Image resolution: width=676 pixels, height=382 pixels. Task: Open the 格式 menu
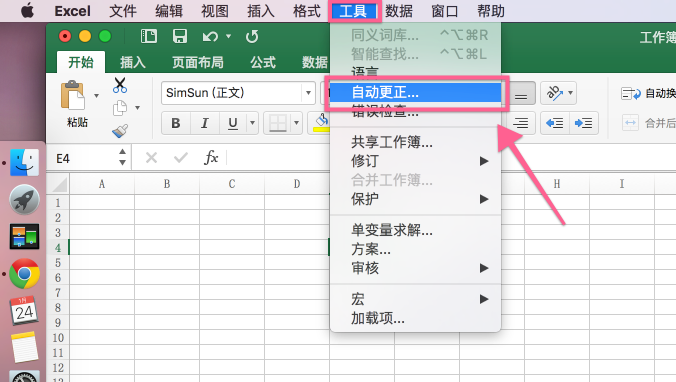(307, 11)
